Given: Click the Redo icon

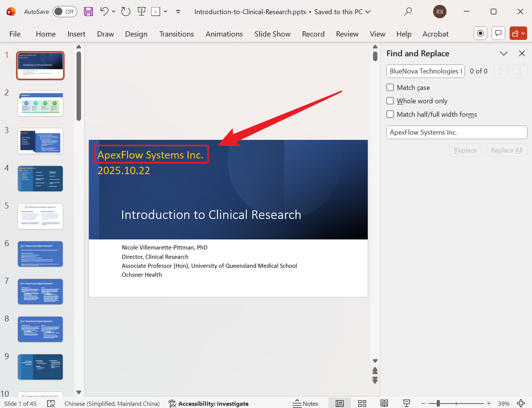Looking at the screenshot, I should coord(125,12).
